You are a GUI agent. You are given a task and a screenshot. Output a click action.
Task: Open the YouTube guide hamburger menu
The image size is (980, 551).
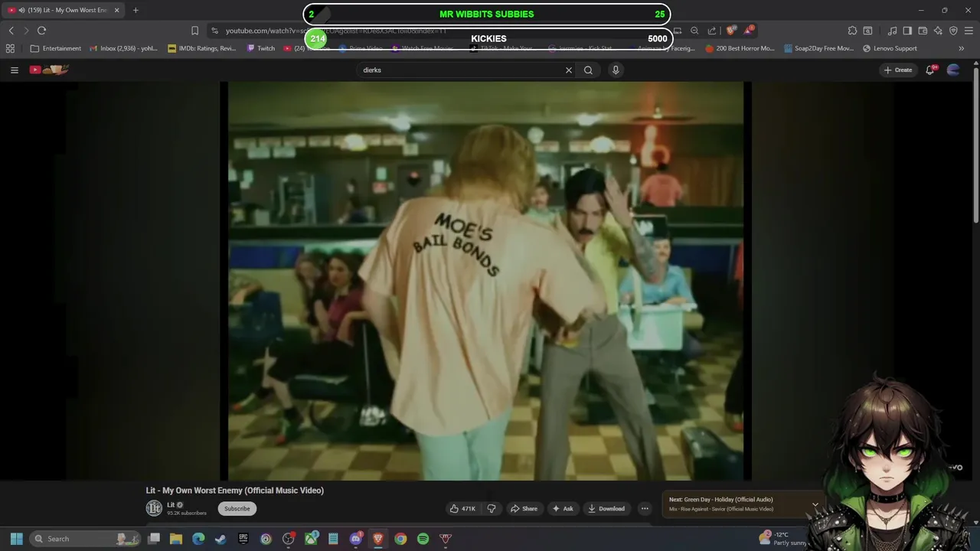tap(14, 70)
